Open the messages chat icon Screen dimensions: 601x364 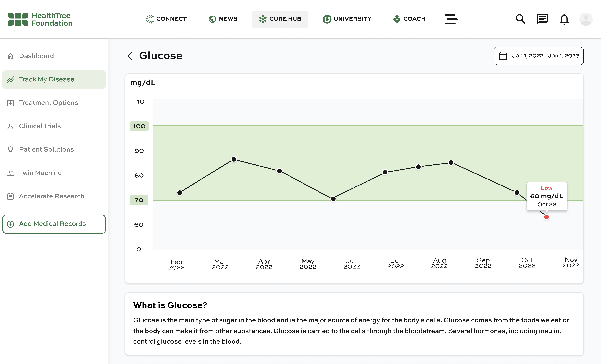click(542, 19)
